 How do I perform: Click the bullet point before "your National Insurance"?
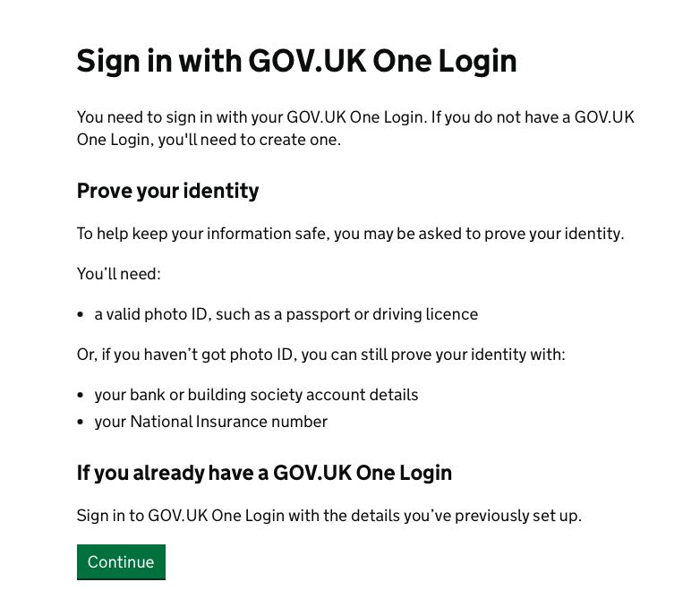coord(81,423)
